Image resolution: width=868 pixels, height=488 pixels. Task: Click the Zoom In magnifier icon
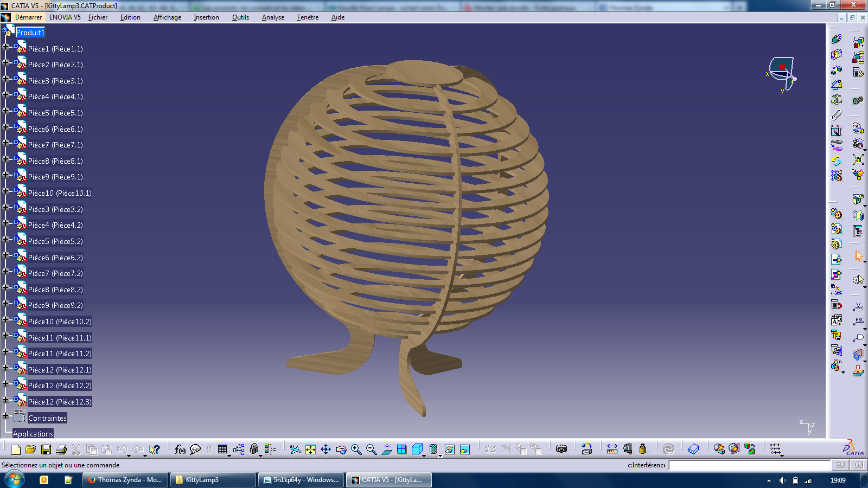(x=356, y=450)
